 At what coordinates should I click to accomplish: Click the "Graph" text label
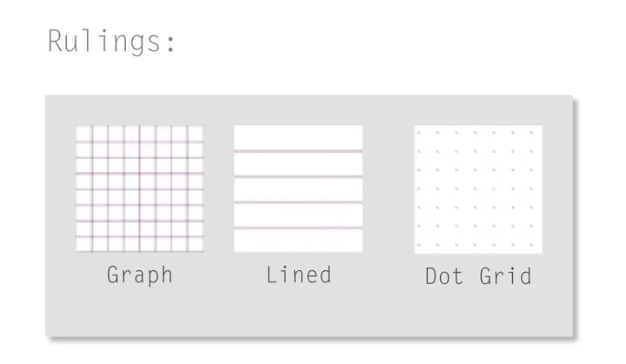[140, 275]
